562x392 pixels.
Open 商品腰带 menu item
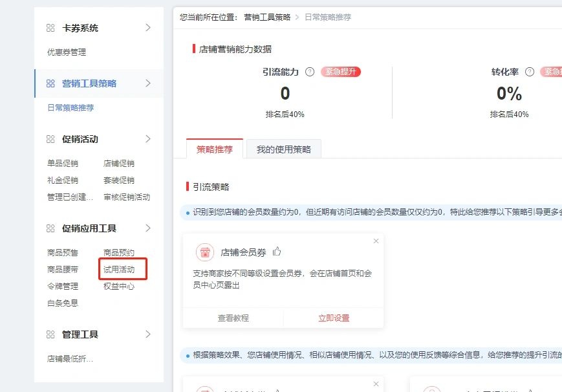click(x=63, y=270)
